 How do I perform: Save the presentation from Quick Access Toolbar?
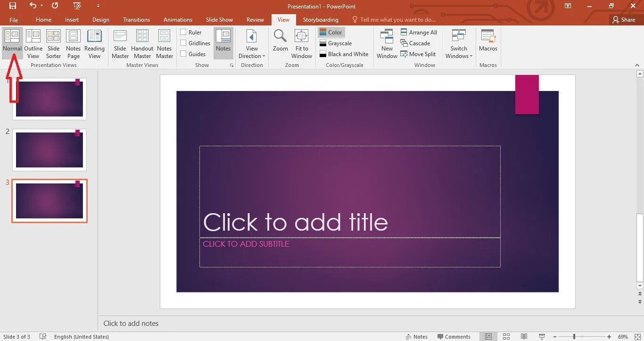(x=13, y=6)
